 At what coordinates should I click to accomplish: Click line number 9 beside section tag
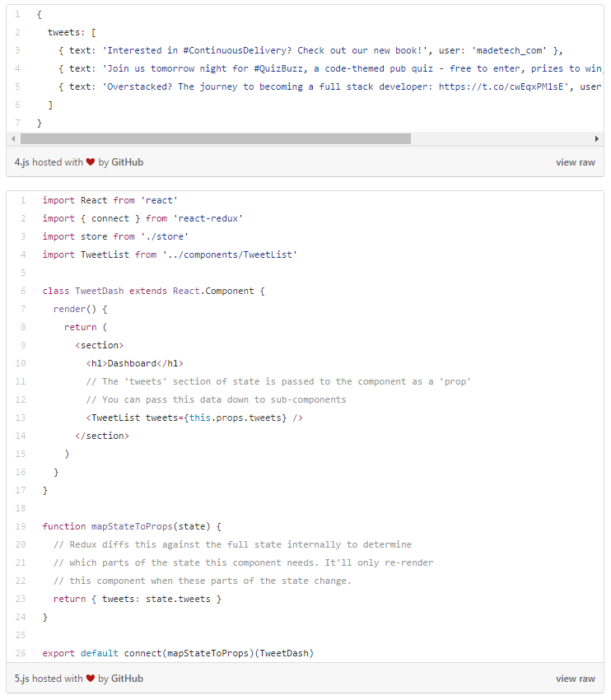tap(23, 345)
